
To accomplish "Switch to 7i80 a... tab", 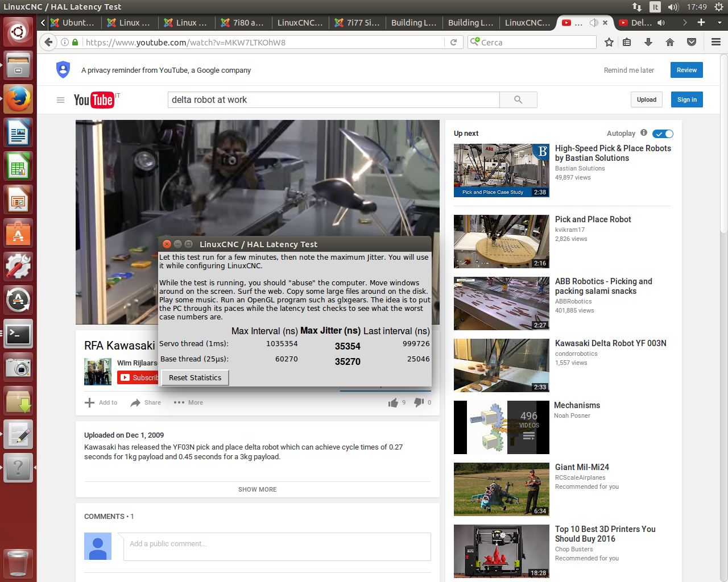I will point(243,23).
